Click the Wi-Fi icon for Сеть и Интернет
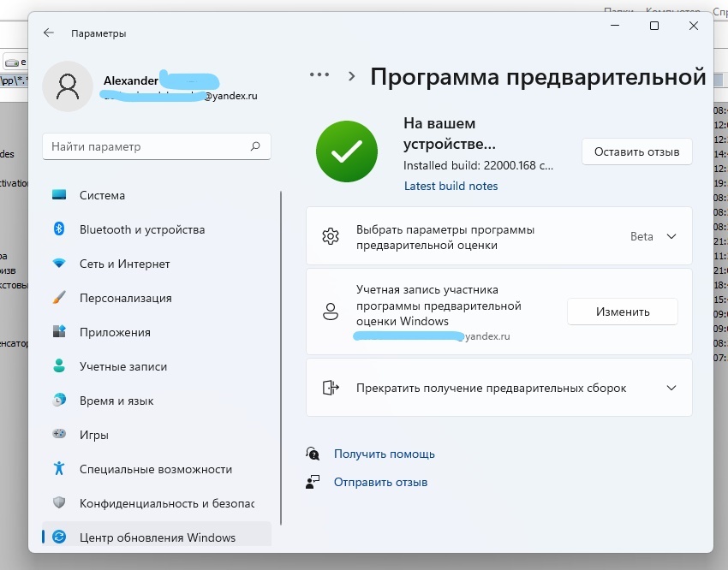The height and width of the screenshot is (570, 728). coord(59,263)
